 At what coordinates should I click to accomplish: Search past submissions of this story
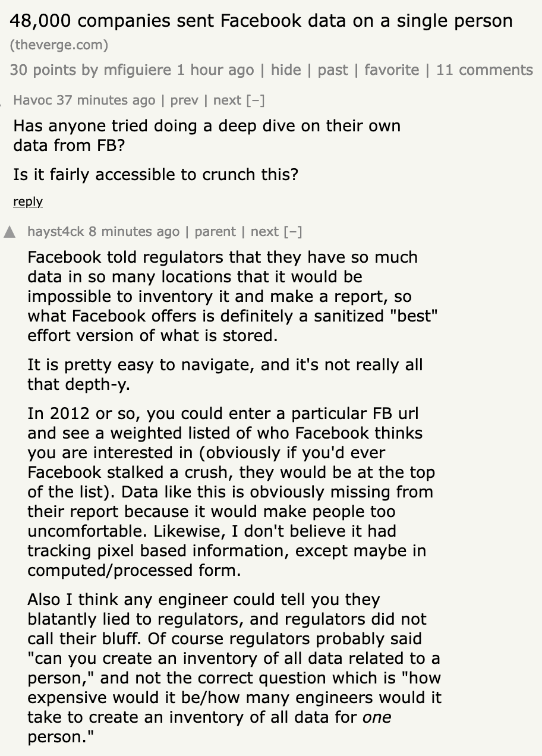tap(333, 70)
